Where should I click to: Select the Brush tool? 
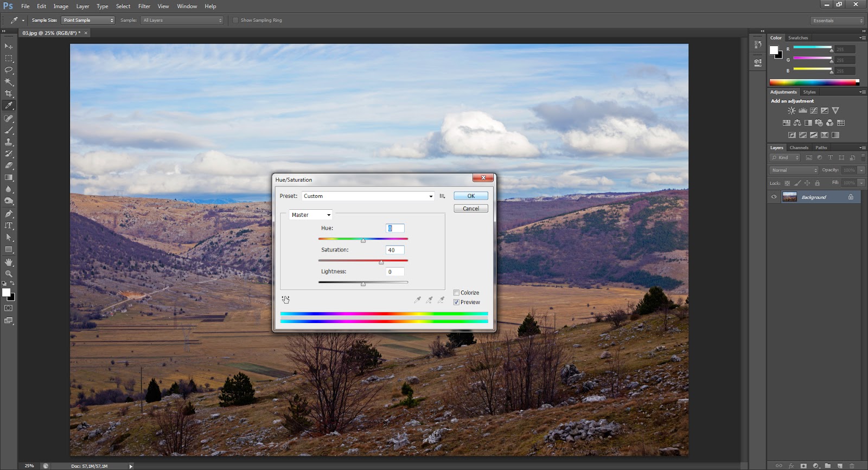(9, 131)
